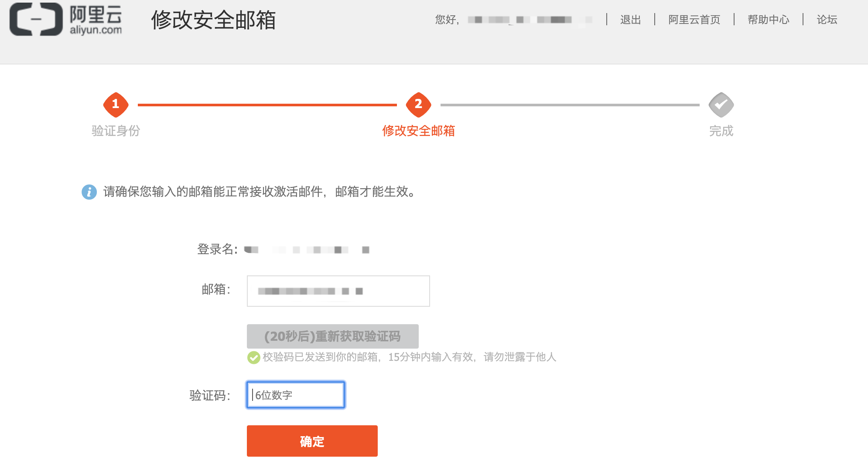
Task: Select the 验证身份 step label
Action: click(x=115, y=131)
